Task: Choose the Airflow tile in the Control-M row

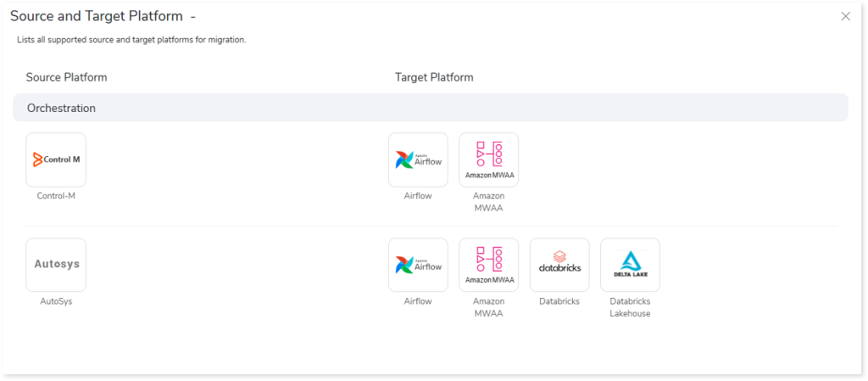Action: [x=418, y=160]
